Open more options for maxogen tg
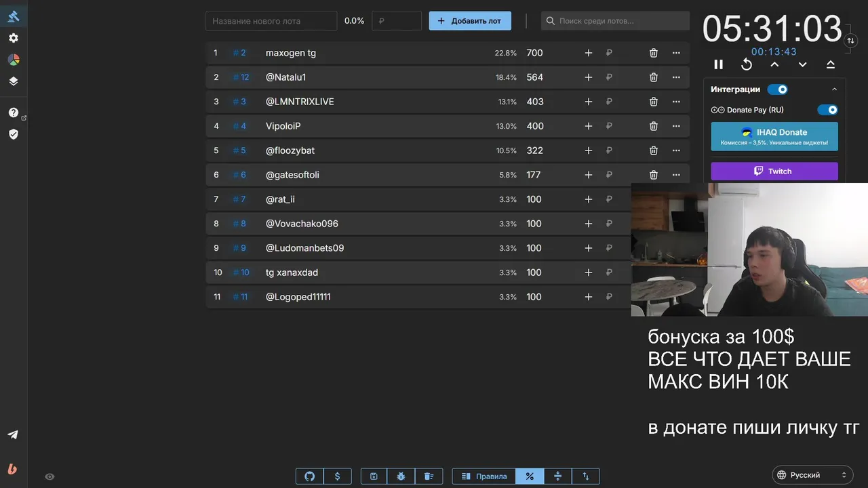868x488 pixels. click(x=676, y=53)
